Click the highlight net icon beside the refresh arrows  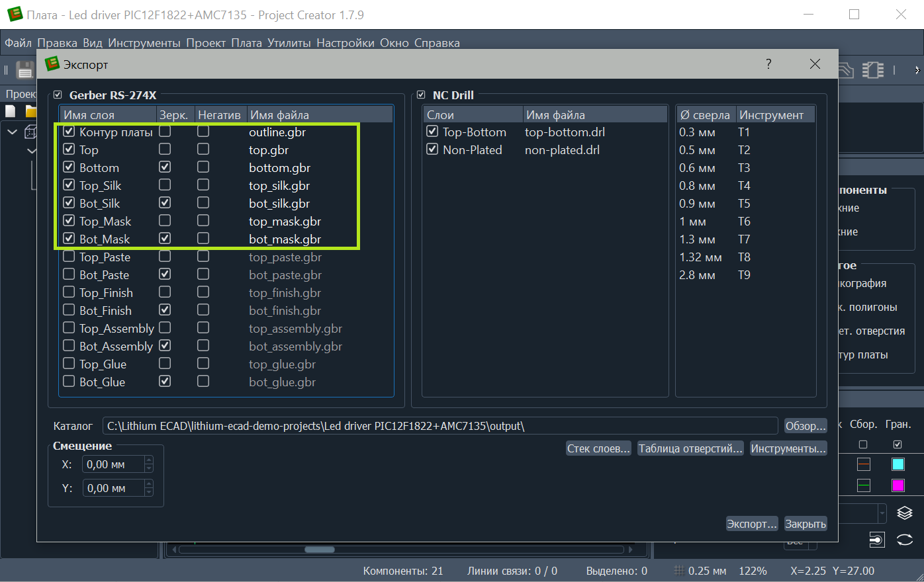tap(876, 540)
